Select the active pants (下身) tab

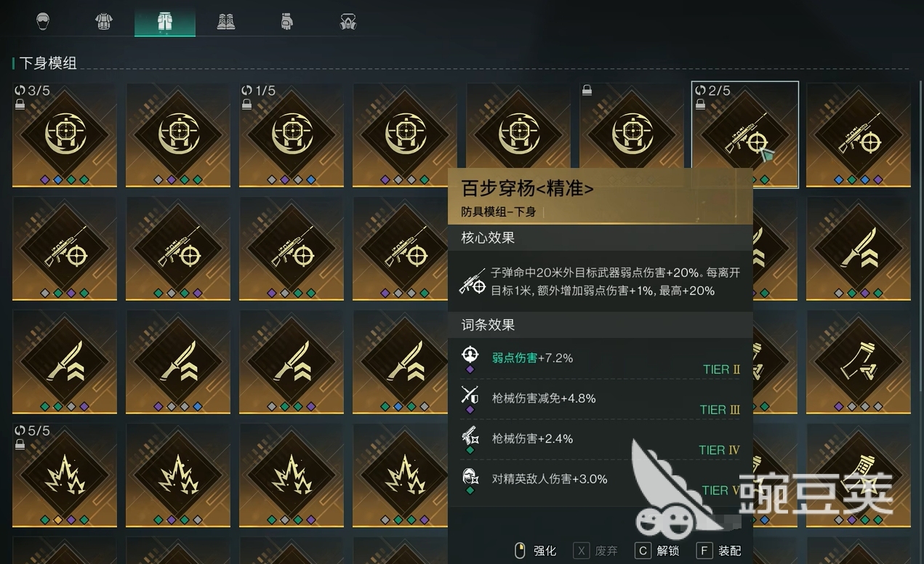165,22
